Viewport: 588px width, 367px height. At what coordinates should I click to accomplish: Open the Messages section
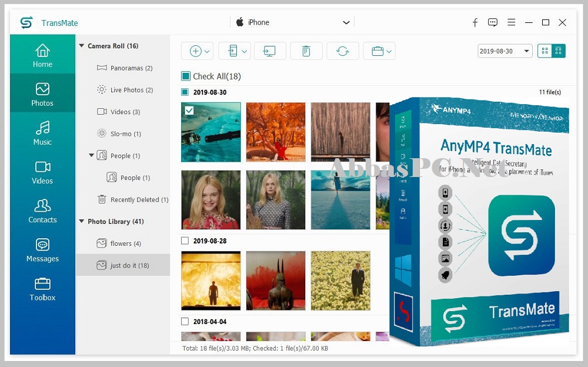point(42,249)
